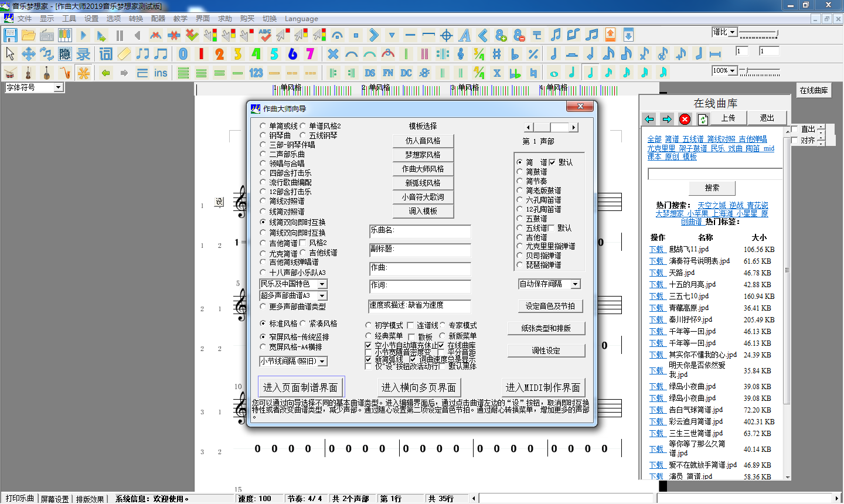Click the 录 record icon
This screenshot has width=844, height=504.
click(x=83, y=54)
